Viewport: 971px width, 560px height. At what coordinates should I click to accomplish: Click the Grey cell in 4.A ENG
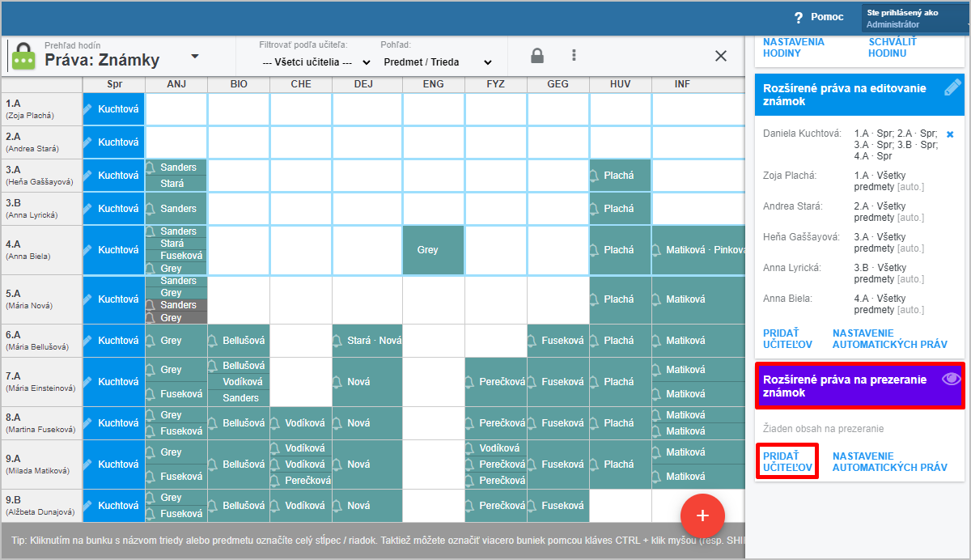tap(434, 250)
